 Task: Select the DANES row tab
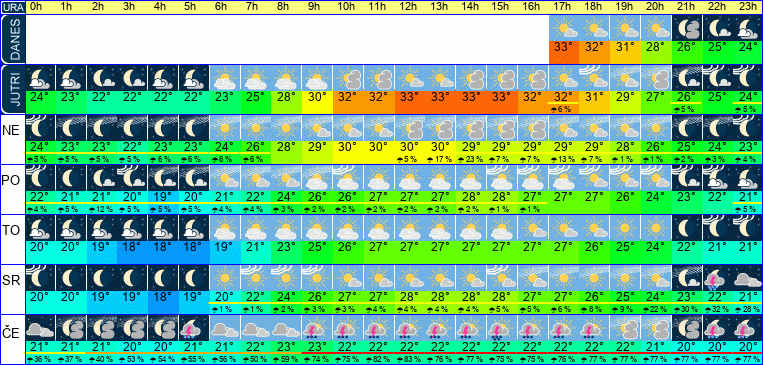pyautogui.click(x=12, y=39)
